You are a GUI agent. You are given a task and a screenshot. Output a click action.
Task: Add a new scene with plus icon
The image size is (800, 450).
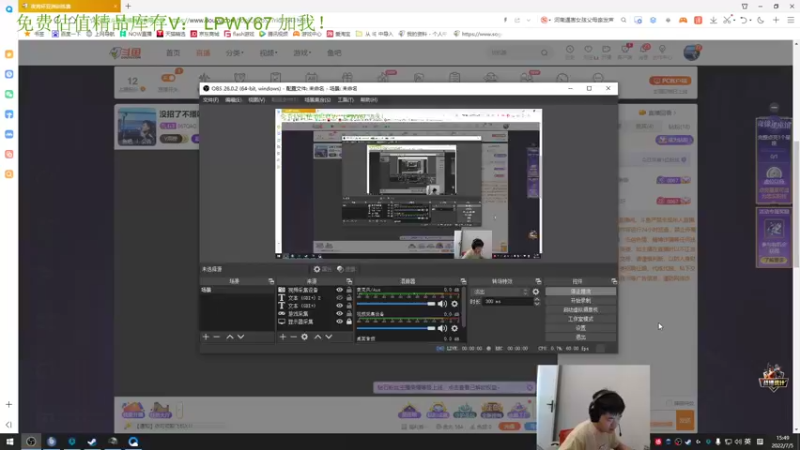coord(206,337)
